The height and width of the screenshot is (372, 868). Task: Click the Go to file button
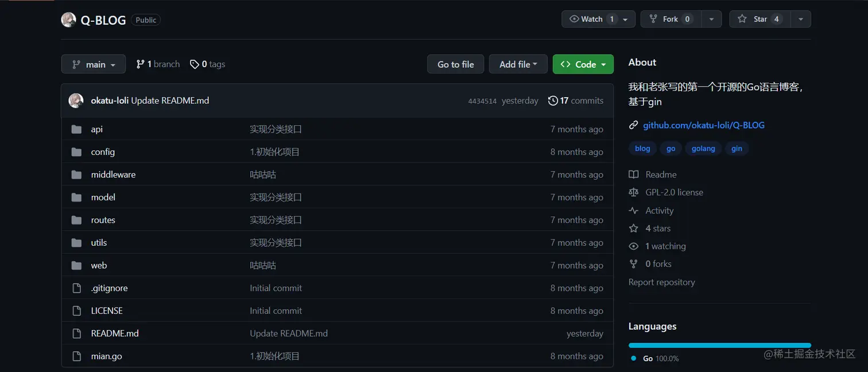(x=456, y=64)
